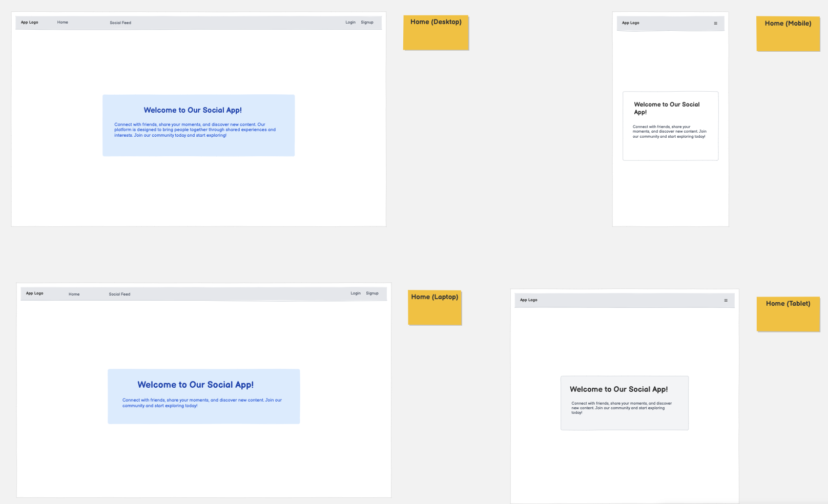Click App Logo in the laptop wireframe navbar
Viewport: 828px width, 504px height.
[34, 293]
